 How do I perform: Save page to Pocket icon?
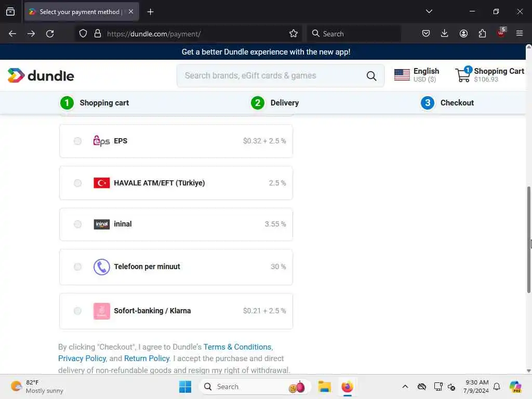(426, 34)
